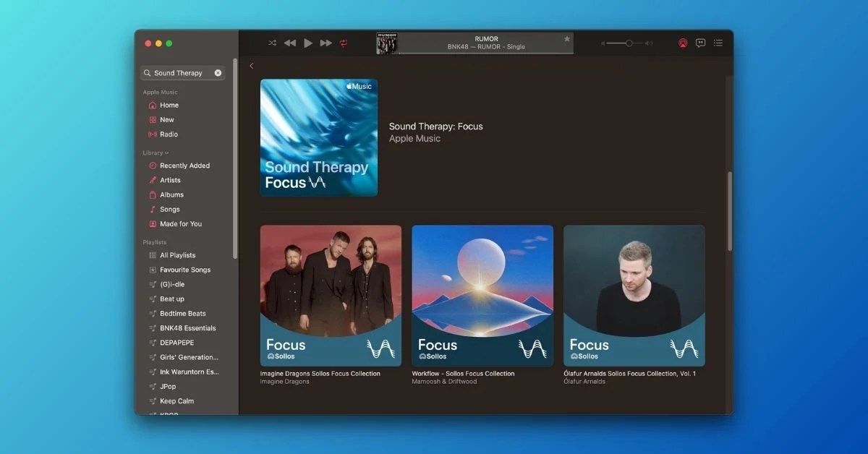Enable shuffle playback
Screen dimensions: 868x454
coord(272,43)
